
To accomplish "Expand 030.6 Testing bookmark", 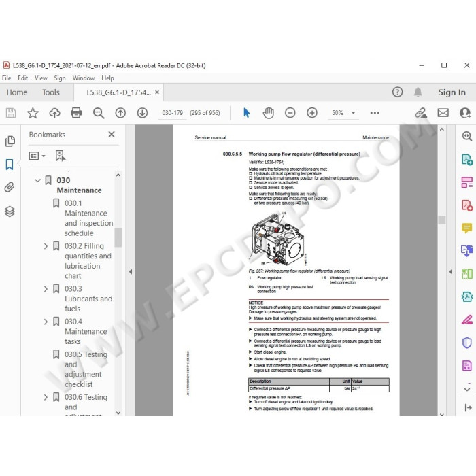I will (x=46, y=397).
